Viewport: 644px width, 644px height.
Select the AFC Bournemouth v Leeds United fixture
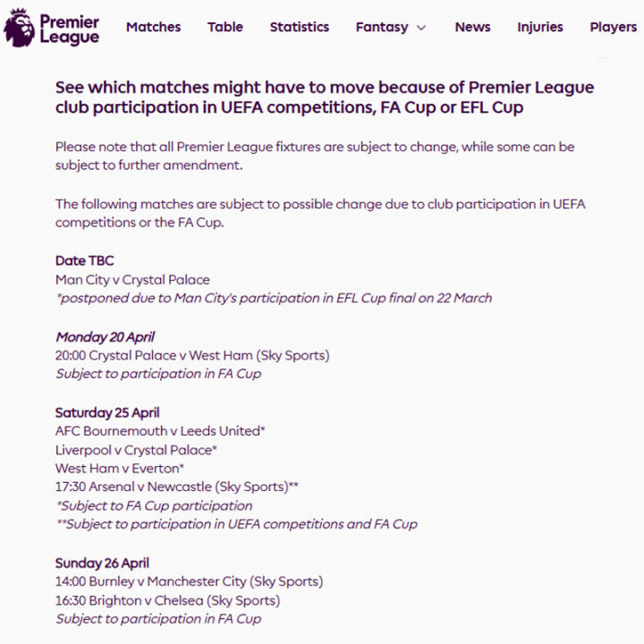pyautogui.click(x=160, y=431)
